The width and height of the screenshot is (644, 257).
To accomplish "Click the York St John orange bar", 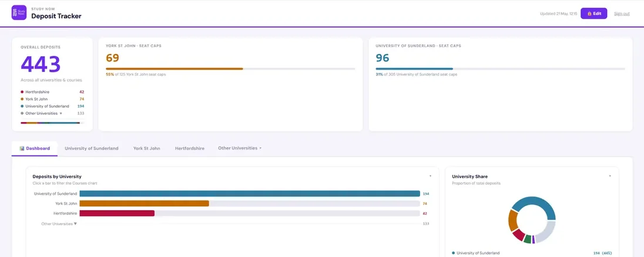I will [144, 204].
